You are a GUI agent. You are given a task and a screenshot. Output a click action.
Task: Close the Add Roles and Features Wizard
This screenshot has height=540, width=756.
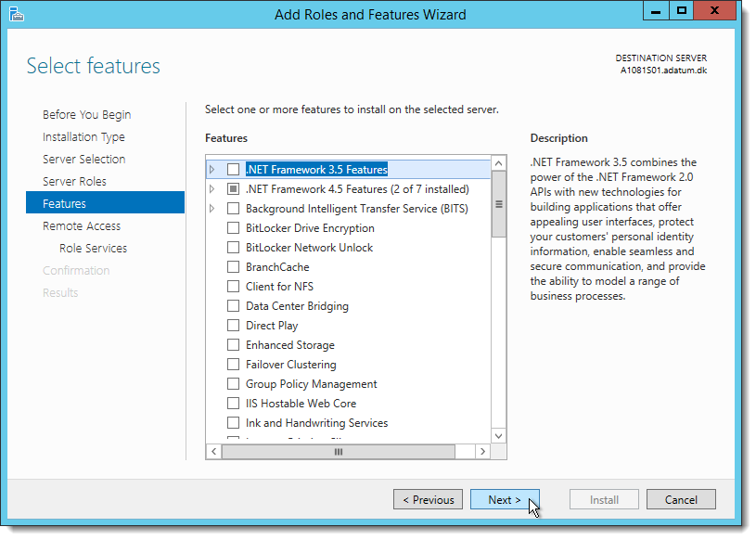click(x=714, y=11)
